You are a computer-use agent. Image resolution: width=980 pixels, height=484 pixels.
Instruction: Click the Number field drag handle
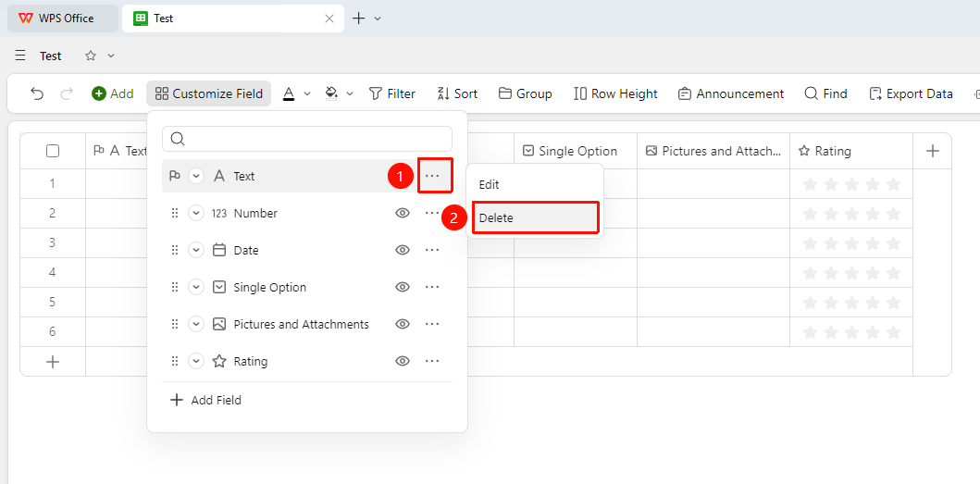(x=175, y=213)
